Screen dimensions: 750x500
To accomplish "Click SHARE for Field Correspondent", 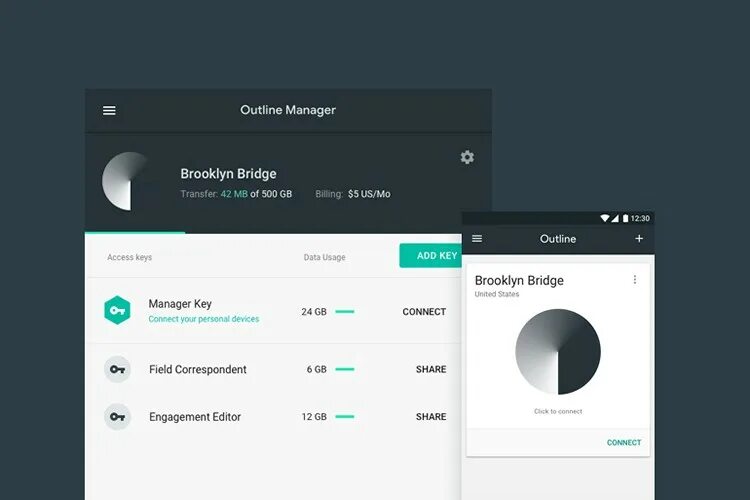I will click(x=431, y=369).
